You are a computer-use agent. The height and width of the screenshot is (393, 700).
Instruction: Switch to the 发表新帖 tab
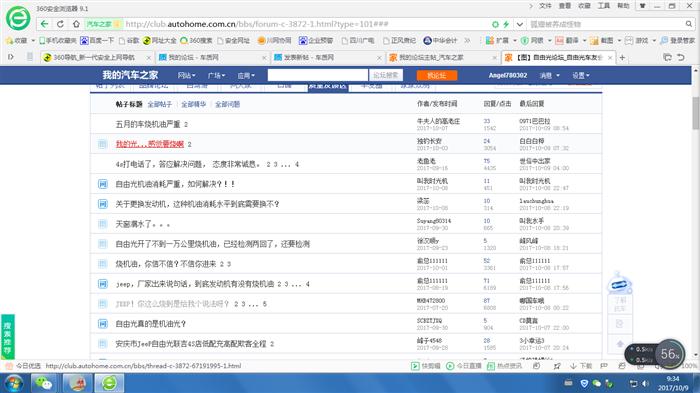tap(327, 58)
